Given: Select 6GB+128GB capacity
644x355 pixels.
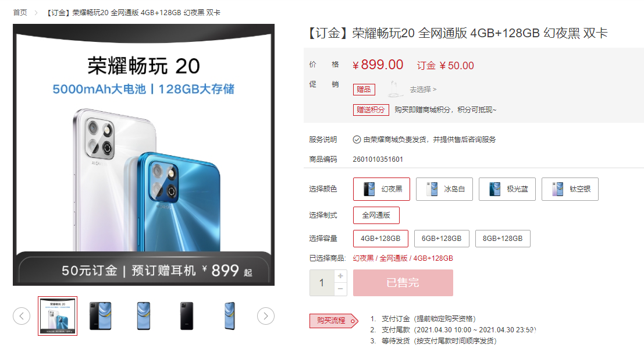Looking at the screenshot, I should pos(442,238).
